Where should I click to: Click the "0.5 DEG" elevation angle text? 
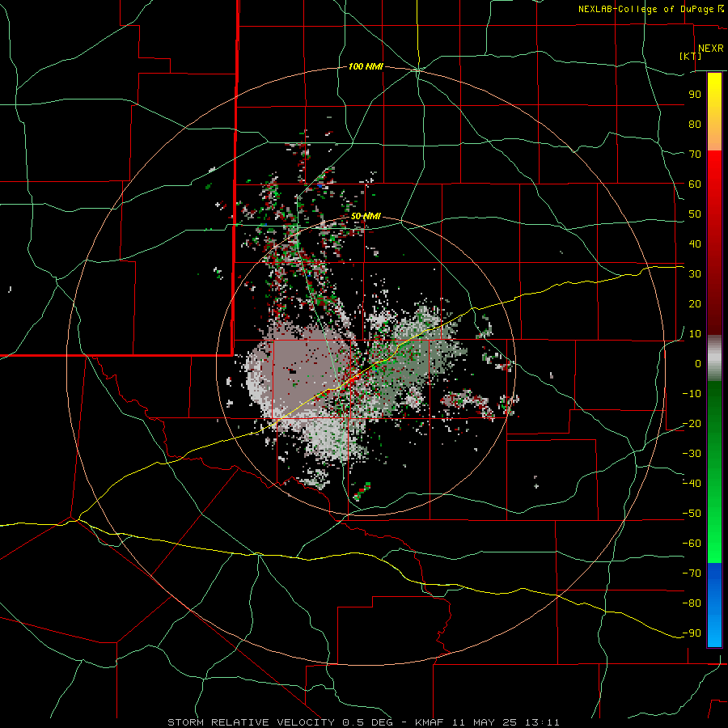pos(368,722)
